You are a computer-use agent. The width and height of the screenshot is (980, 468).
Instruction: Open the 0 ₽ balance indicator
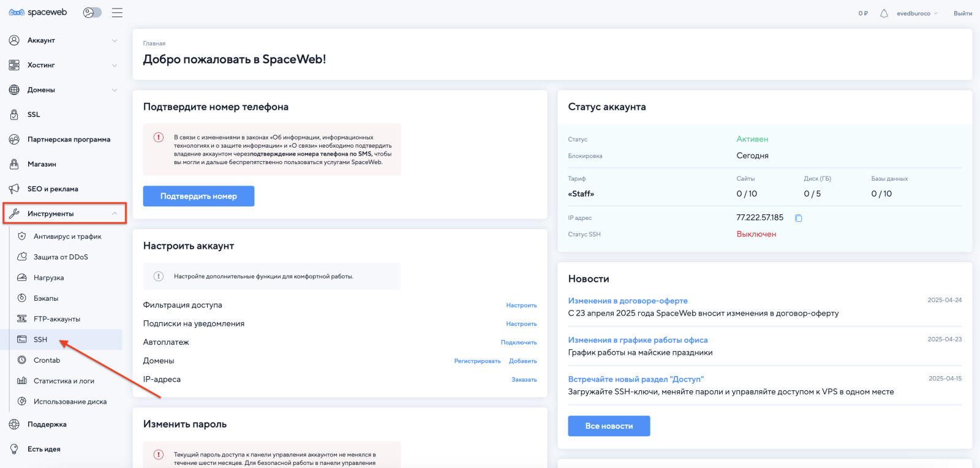(x=863, y=13)
